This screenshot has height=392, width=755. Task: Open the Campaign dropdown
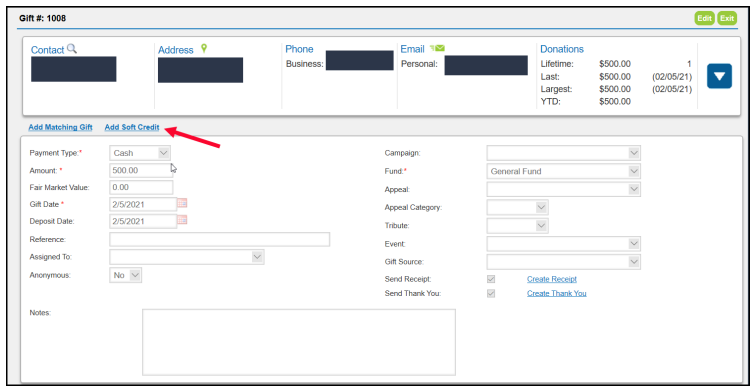pos(563,153)
